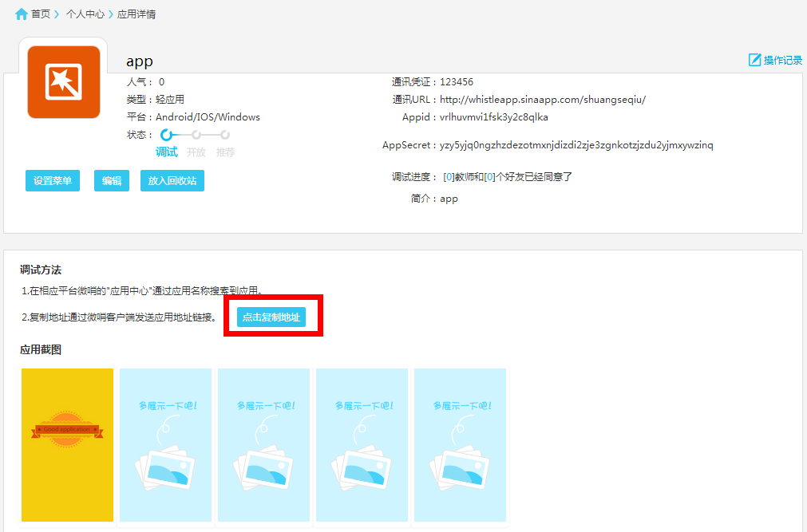Select the 调试 status step circle
The height and width of the screenshot is (532, 807).
[166, 135]
